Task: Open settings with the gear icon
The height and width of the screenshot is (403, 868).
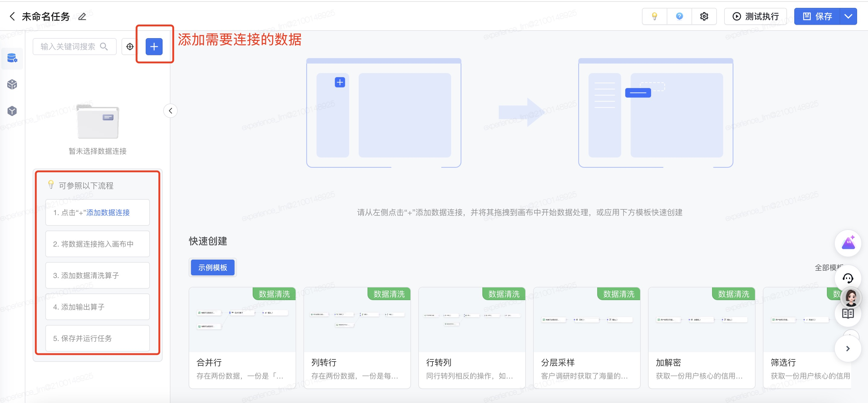Action: click(x=704, y=16)
